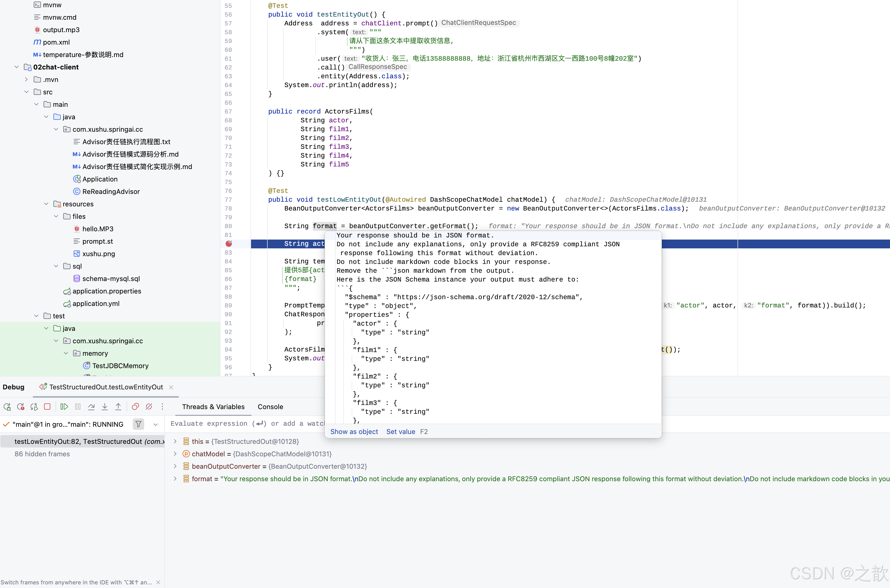Toggle the breakpoint on line 82
Screen dimensions: 890x588
tap(229, 244)
